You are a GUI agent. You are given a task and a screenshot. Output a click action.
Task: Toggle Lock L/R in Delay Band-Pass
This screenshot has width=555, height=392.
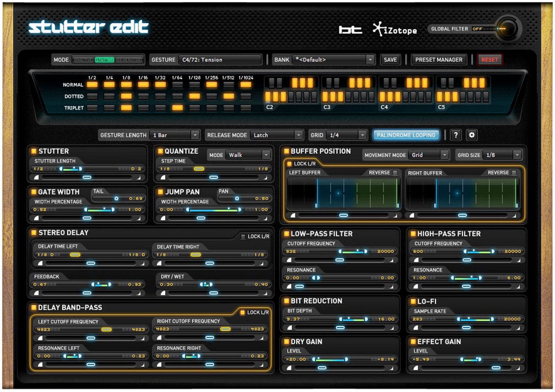click(243, 312)
